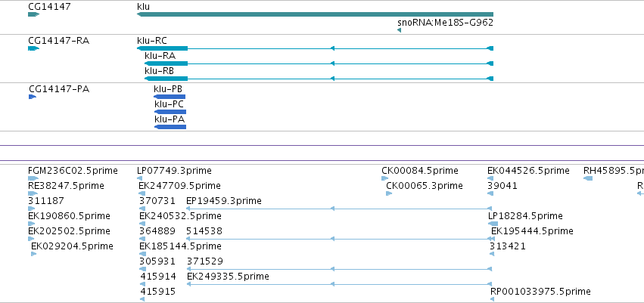Select the 514538 spliced EST line

pyautogui.click(x=340, y=239)
